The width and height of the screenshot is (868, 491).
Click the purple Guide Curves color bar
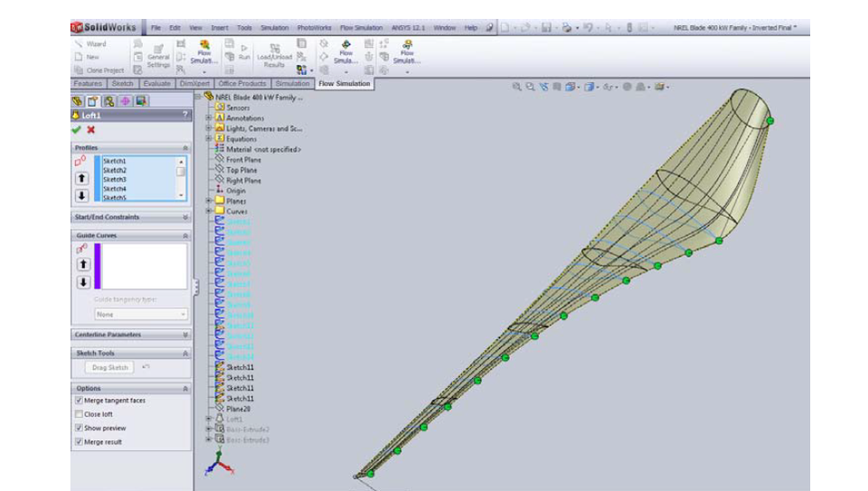pyautogui.click(x=98, y=266)
